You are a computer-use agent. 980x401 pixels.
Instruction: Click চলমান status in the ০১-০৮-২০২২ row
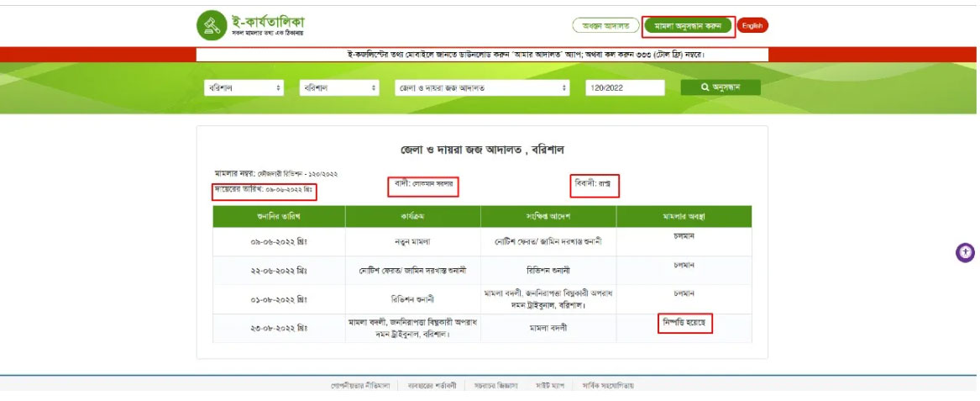tap(684, 293)
